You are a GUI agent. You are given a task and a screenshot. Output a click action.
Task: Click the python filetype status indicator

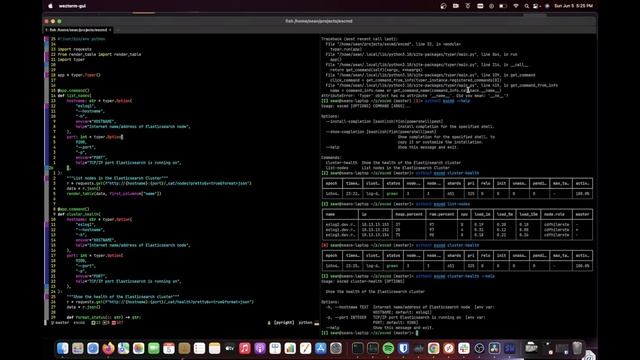305,322
